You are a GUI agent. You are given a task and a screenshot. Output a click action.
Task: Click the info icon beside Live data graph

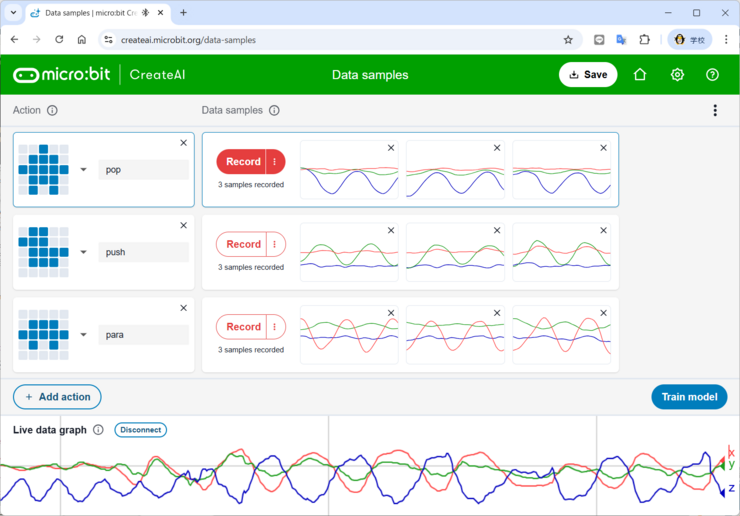(x=98, y=430)
